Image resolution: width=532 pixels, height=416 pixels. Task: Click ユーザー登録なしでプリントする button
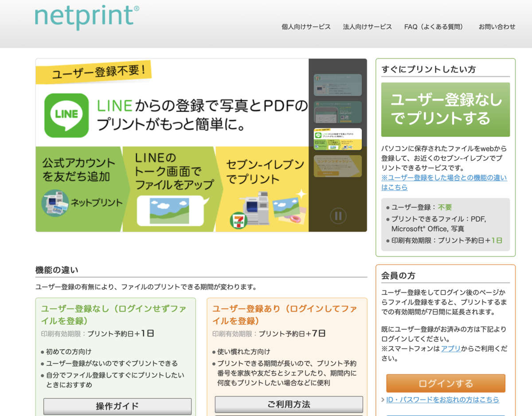pos(446,109)
